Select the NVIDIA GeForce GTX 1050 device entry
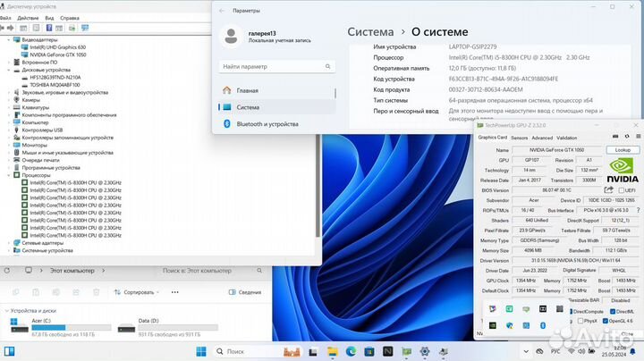Screen dimensions: 644x361 click(x=57, y=55)
